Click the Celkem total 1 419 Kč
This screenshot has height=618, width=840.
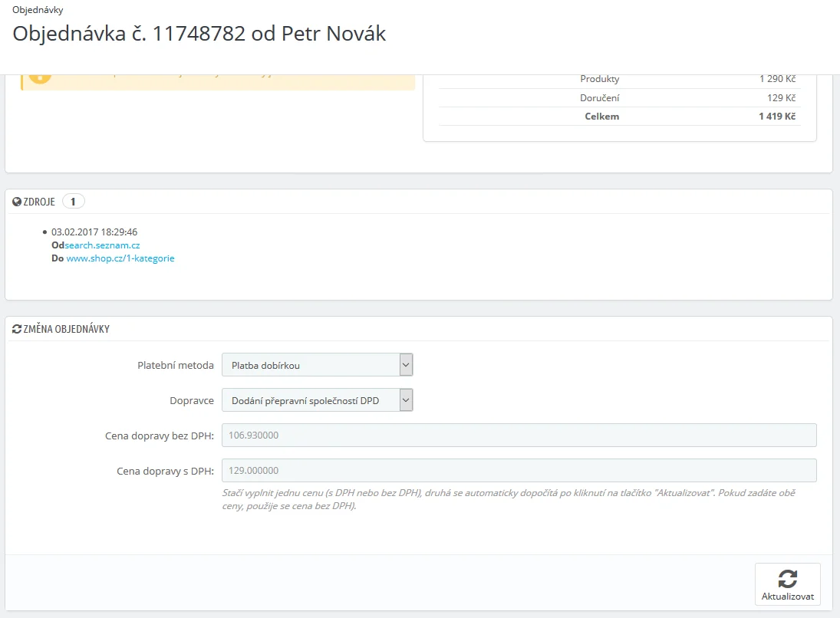pyautogui.click(x=777, y=117)
